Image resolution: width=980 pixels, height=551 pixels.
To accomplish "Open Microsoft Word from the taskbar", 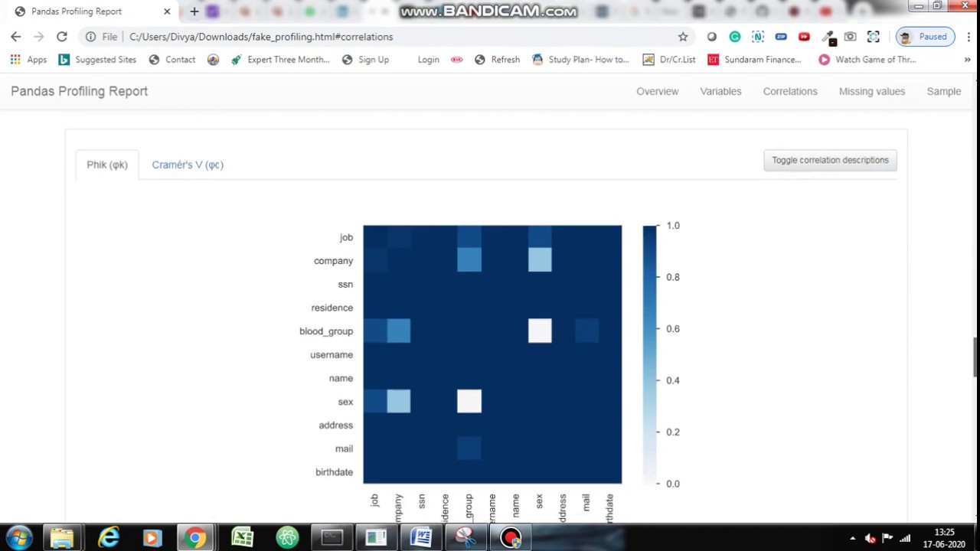I will (x=420, y=538).
